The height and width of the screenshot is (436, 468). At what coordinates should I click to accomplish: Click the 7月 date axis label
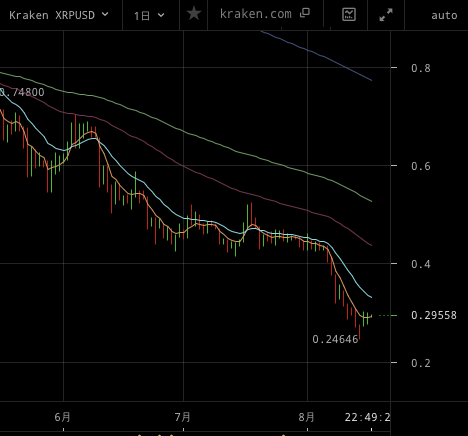(x=183, y=417)
